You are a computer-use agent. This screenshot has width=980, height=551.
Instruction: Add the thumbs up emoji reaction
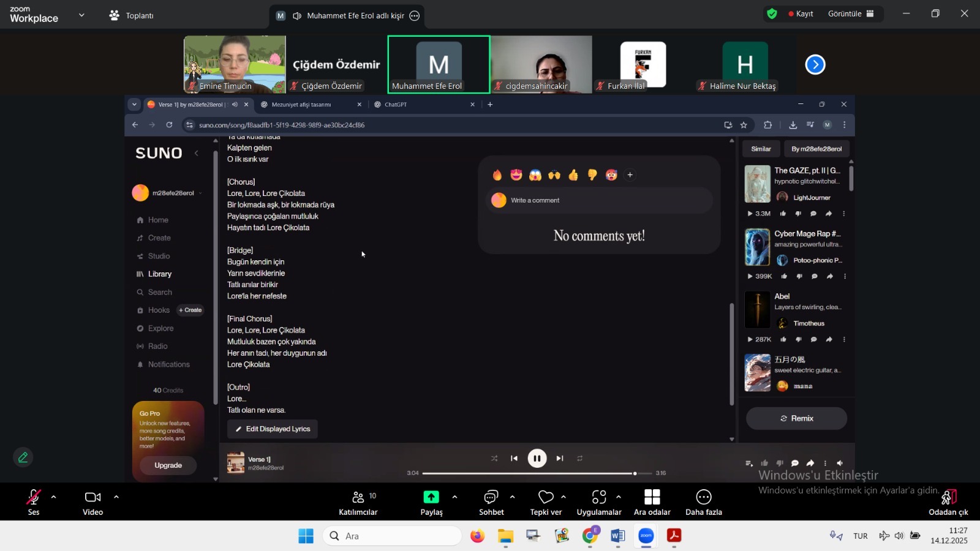[573, 175]
